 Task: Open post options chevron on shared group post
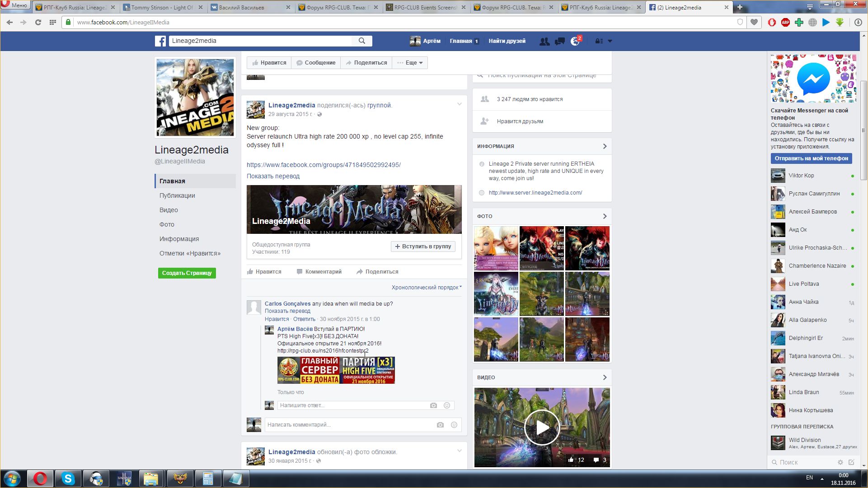[x=459, y=104]
